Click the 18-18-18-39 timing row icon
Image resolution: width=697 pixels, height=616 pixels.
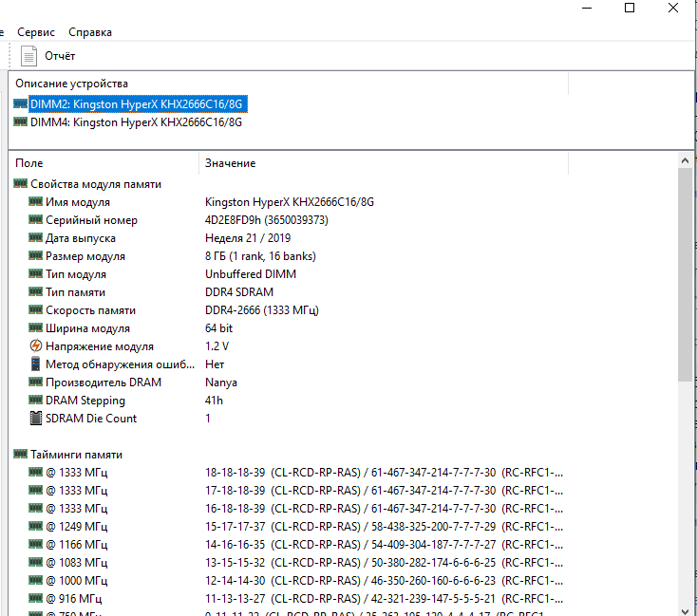[x=35, y=472]
